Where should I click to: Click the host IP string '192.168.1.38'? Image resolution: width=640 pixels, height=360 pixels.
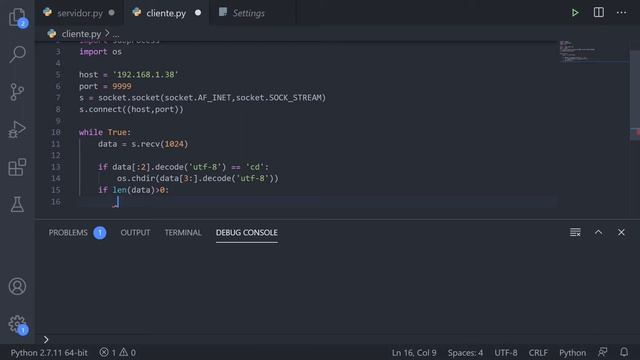145,75
